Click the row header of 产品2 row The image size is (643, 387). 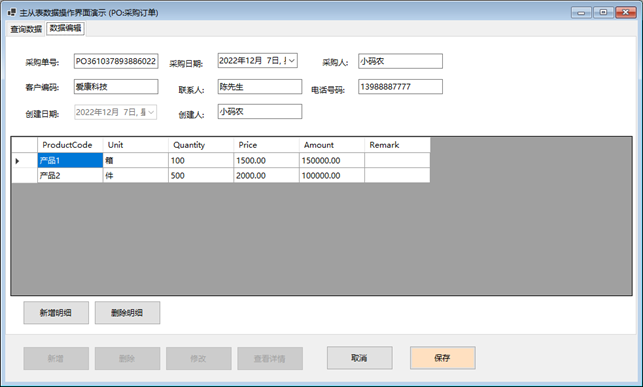24,175
